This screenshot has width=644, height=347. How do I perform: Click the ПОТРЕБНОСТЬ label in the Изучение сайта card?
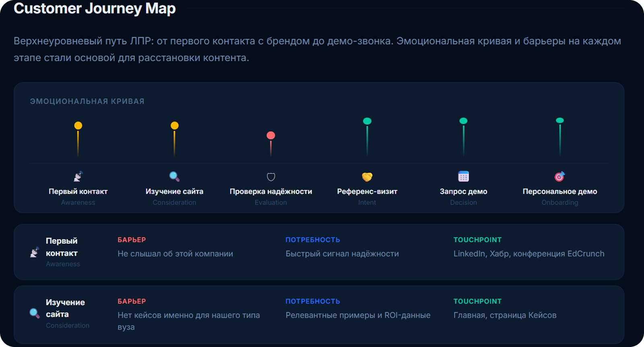[x=313, y=302]
